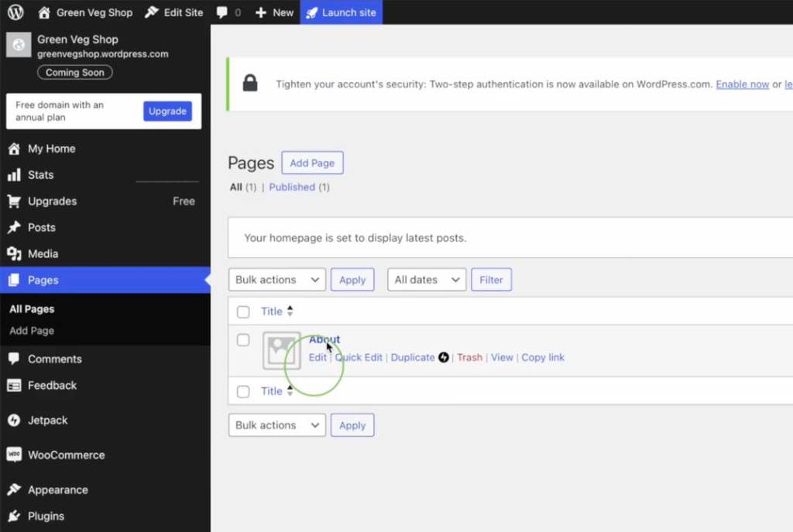This screenshot has height=532, width=793.
Task: Click the Stats bar chart icon
Action: (14, 175)
